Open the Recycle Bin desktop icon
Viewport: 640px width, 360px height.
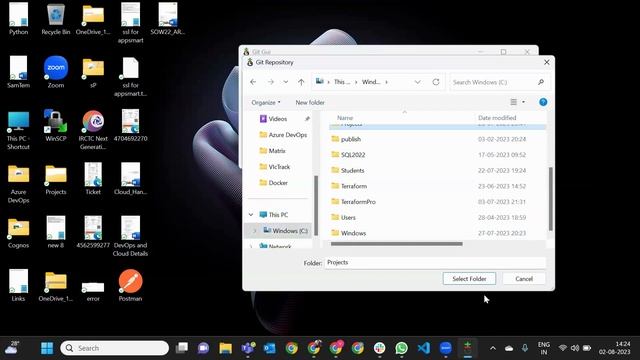56,19
